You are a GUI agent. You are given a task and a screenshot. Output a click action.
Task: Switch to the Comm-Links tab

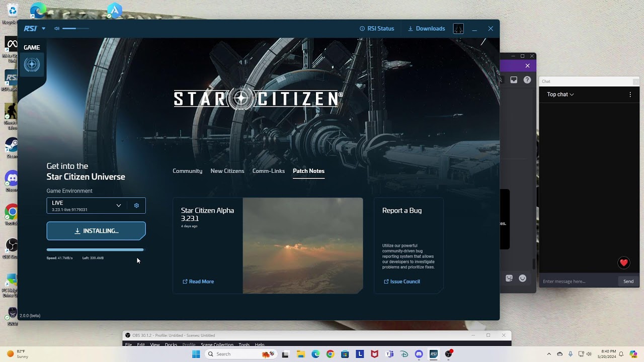pyautogui.click(x=269, y=171)
